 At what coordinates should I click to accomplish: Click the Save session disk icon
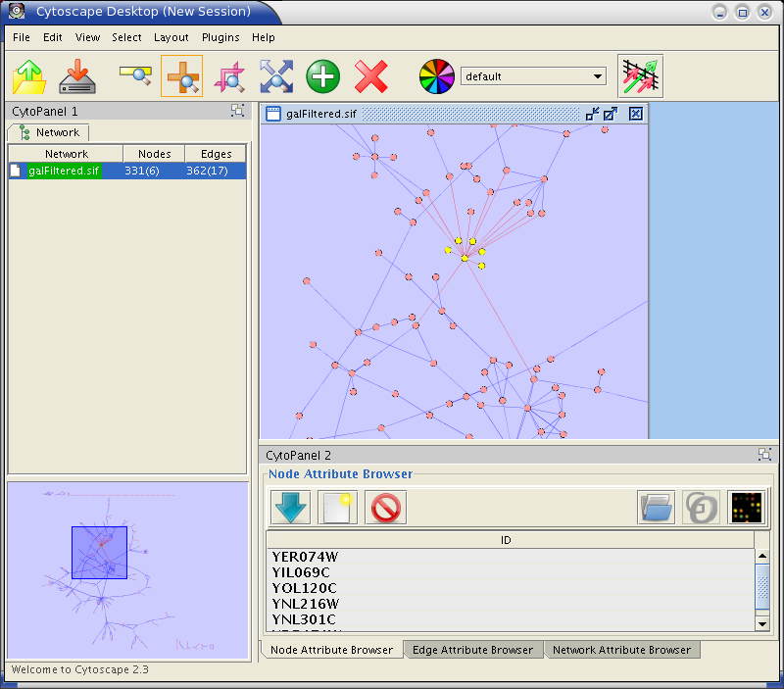point(76,76)
